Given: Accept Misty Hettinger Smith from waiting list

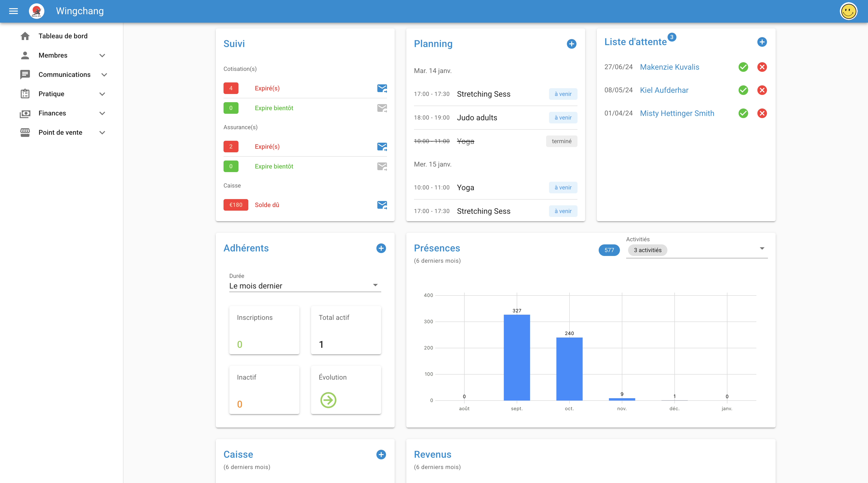Looking at the screenshot, I should (743, 113).
